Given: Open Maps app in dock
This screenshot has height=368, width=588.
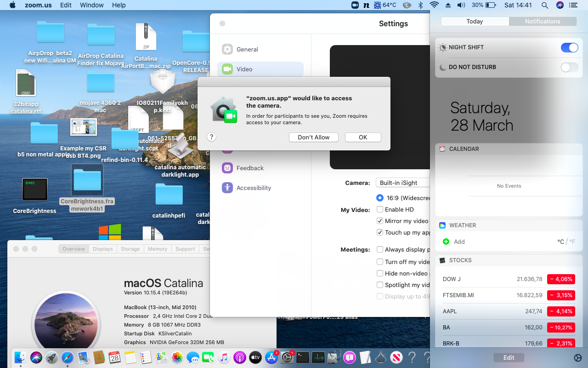Looking at the screenshot, I should (161, 357).
